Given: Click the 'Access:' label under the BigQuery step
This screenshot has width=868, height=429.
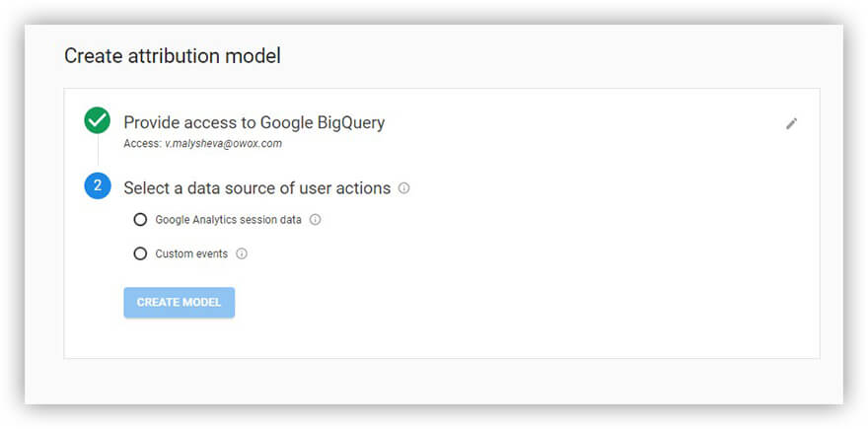Looking at the screenshot, I should [x=142, y=143].
